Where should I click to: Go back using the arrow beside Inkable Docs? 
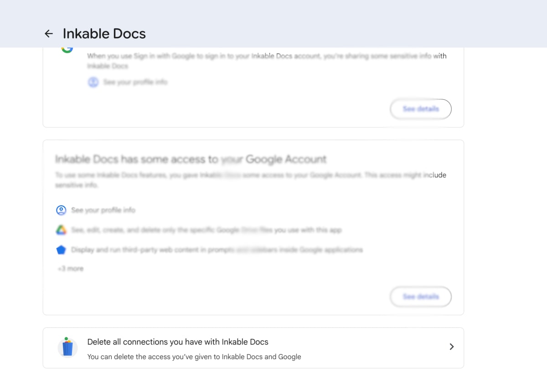click(49, 34)
